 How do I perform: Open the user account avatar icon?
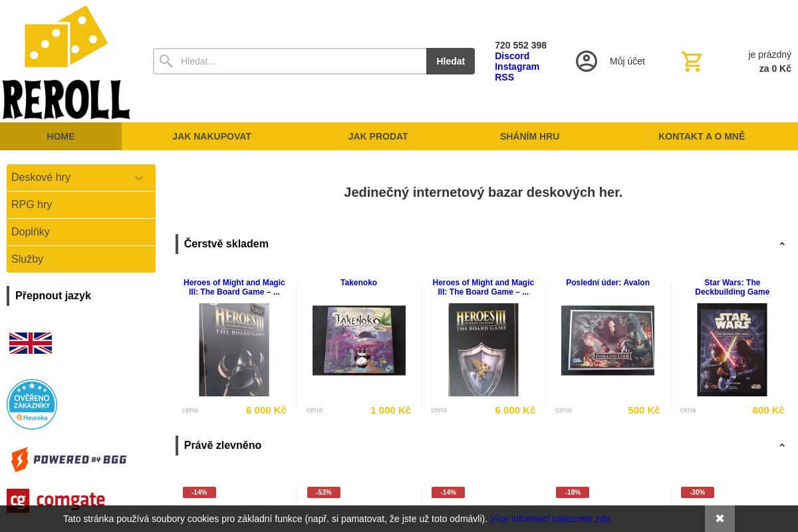(x=587, y=61)
